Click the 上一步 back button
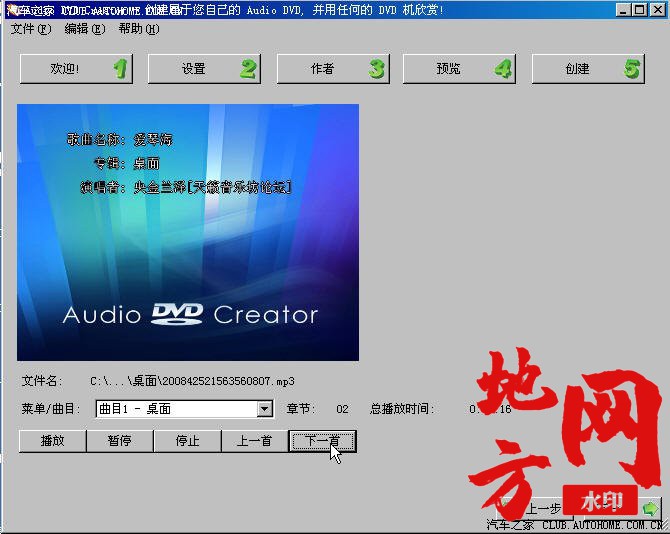 (534, 508)
